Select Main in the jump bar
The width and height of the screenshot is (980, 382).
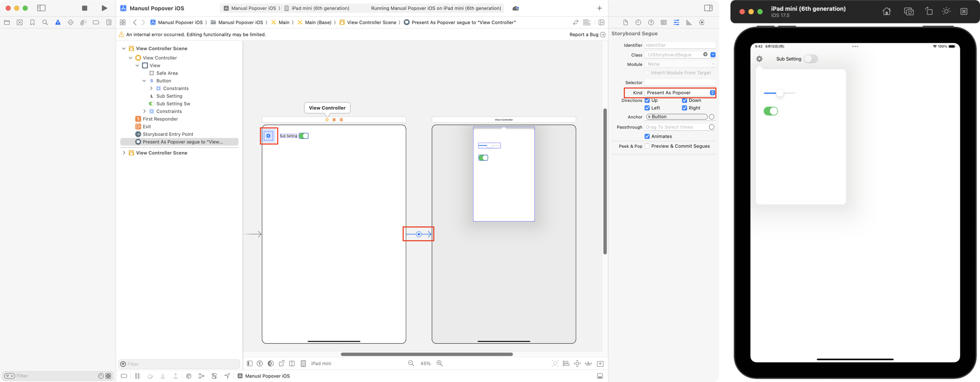point(280,22)
